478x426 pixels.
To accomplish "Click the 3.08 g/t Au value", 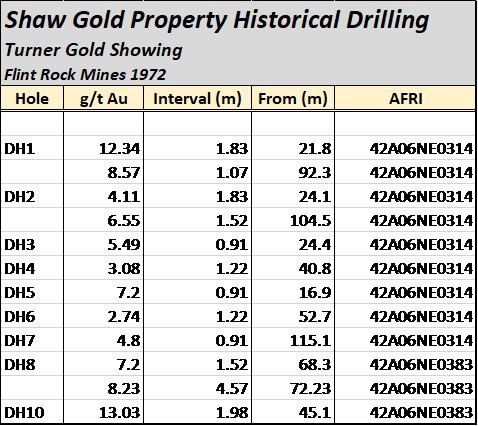I will click(124, 269).
